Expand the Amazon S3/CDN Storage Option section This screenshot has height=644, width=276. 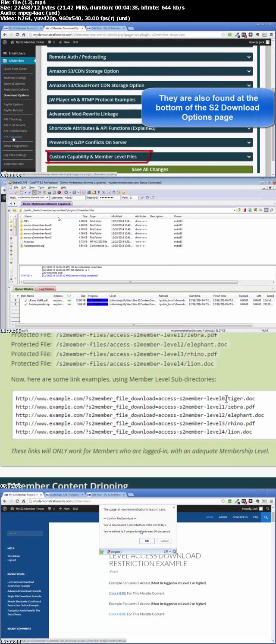(150, 71)
